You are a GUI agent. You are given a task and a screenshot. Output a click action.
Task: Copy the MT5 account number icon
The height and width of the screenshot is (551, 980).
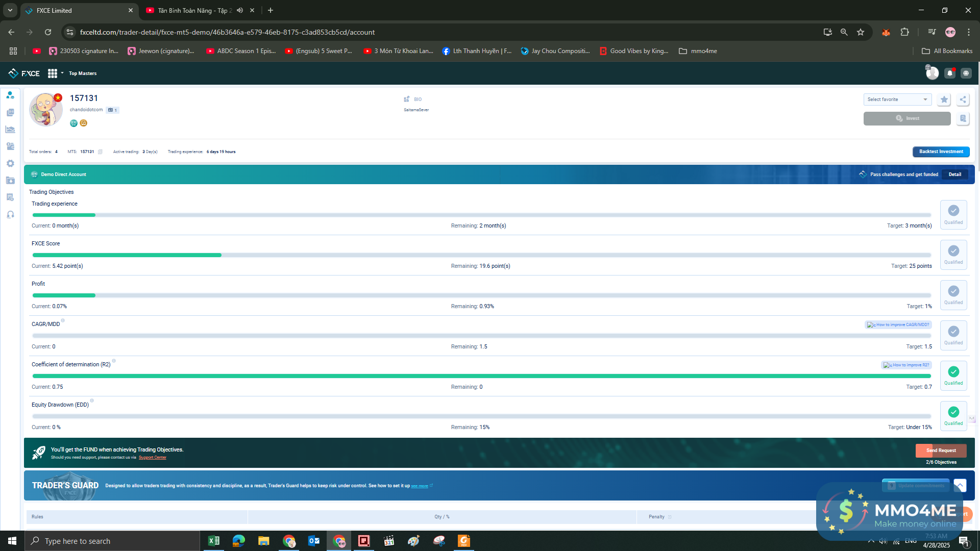(101, 152)
